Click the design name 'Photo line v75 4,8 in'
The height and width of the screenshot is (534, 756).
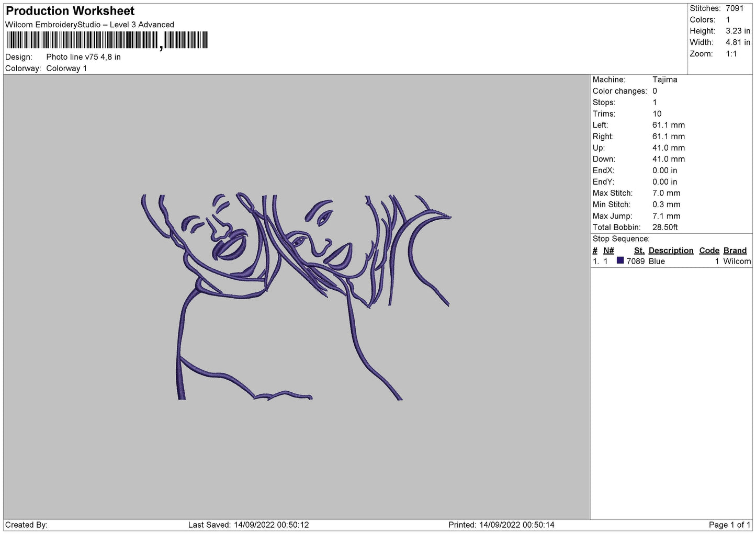coord(83,57)
